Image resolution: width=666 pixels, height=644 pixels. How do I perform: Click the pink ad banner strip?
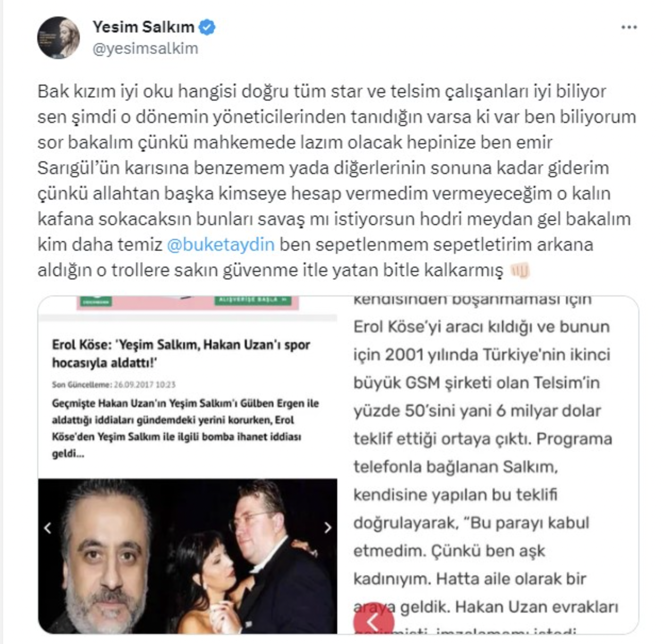pos(188,302)
